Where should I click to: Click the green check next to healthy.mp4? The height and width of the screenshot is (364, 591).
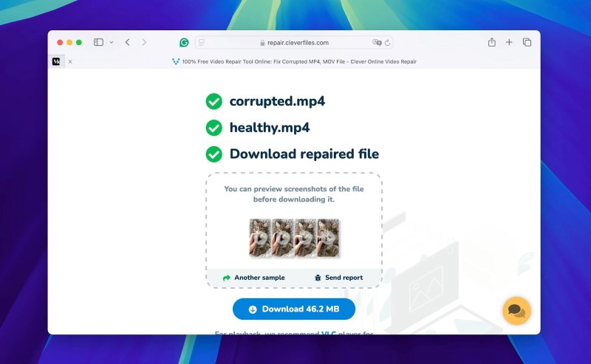[x=213, y=128]
